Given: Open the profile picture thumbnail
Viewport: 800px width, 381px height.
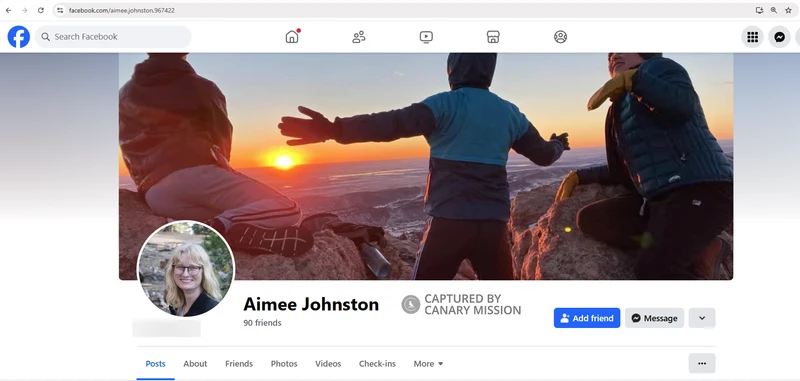Looking at the screenshot, I should [186, 269].
